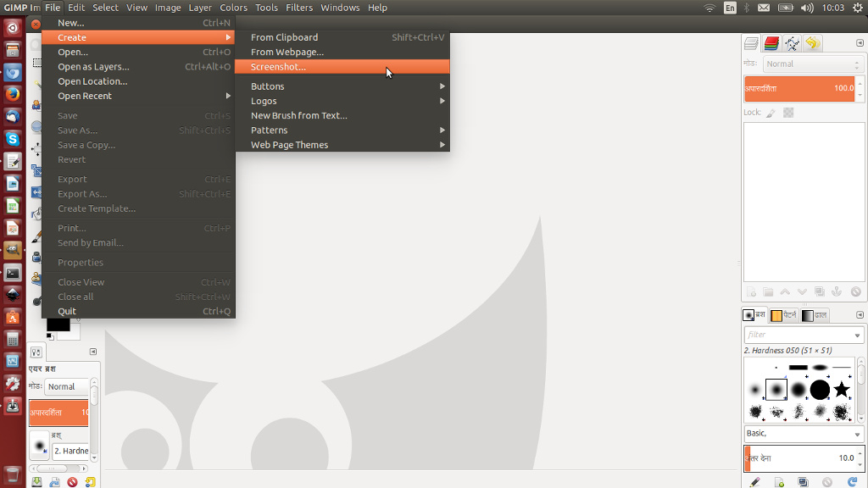Open Firefox from the Ubuntu launcher
868x488 pixels.
[x=13, y=94]
